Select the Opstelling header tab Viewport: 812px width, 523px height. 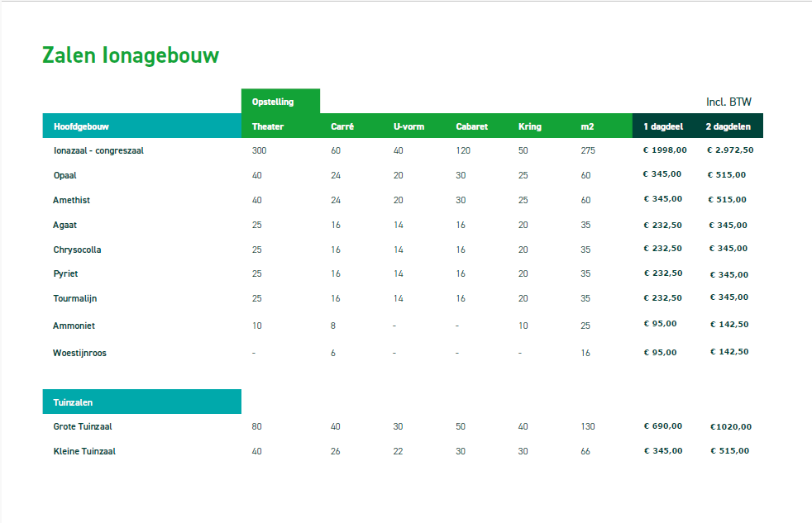click(273, 102)
